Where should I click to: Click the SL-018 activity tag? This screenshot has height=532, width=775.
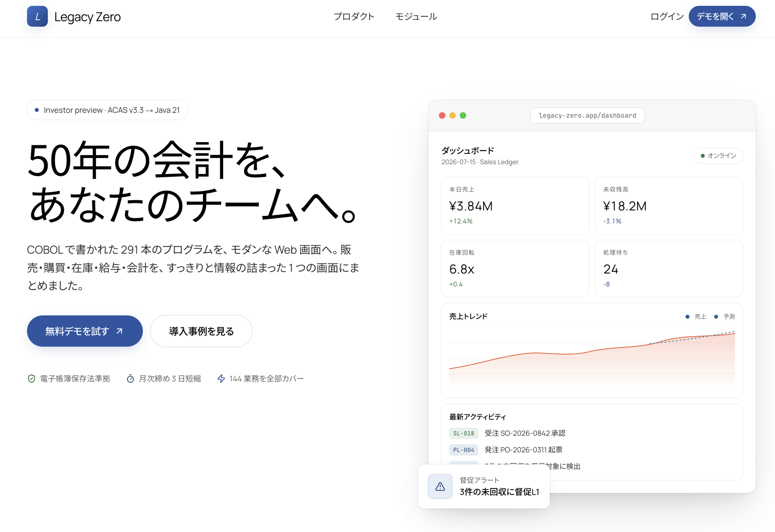click(463, 433)
